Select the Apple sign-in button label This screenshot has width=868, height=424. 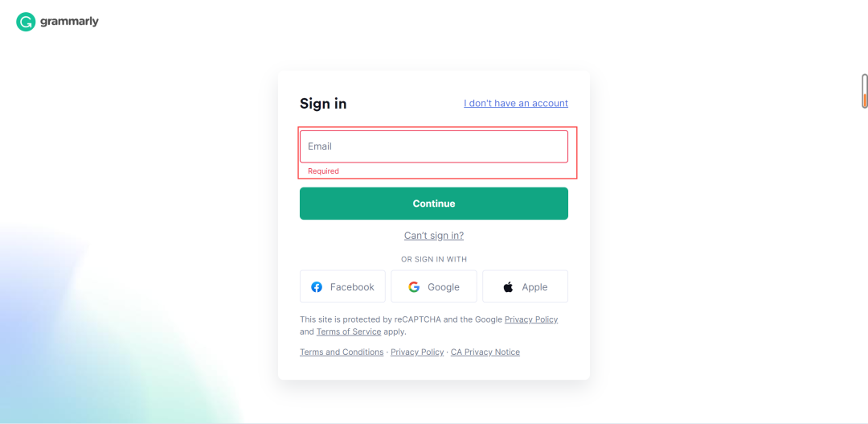(x=534, y=287)
